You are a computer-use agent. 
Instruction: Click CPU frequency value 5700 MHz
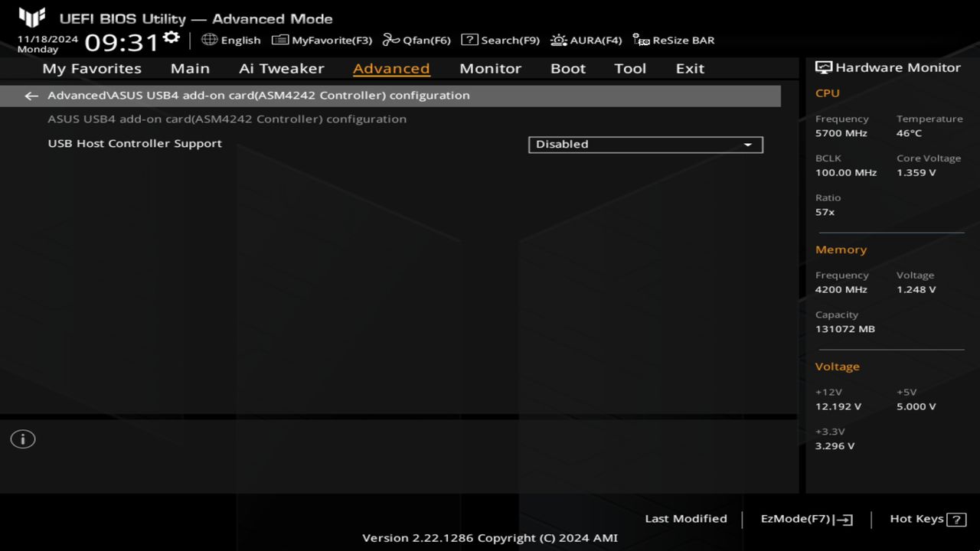click(x=841, y=133)
